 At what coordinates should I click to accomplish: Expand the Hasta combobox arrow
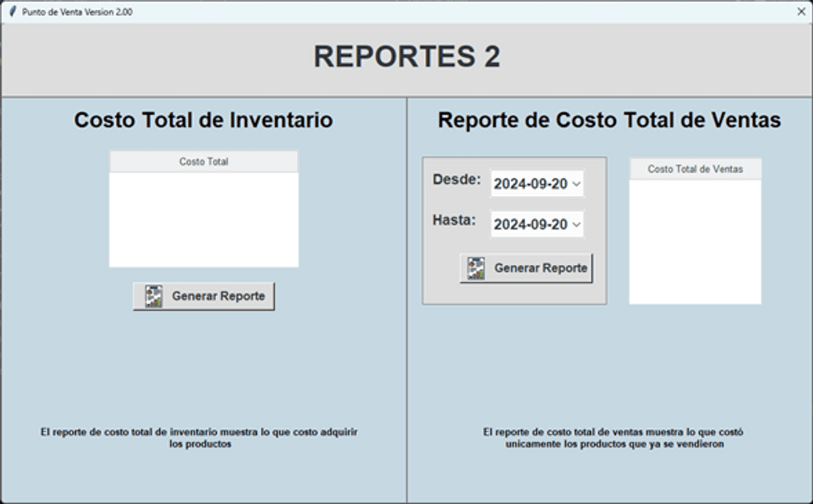577,224
